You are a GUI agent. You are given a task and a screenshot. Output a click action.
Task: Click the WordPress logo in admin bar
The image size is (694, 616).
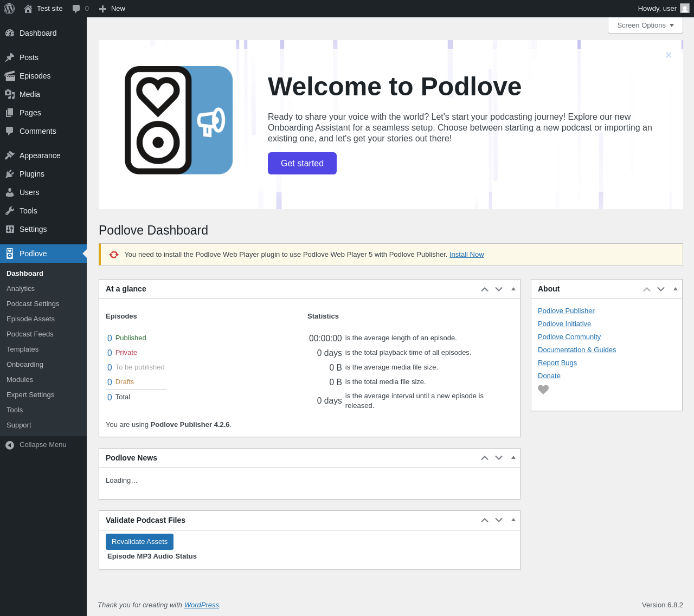(9, 9)
